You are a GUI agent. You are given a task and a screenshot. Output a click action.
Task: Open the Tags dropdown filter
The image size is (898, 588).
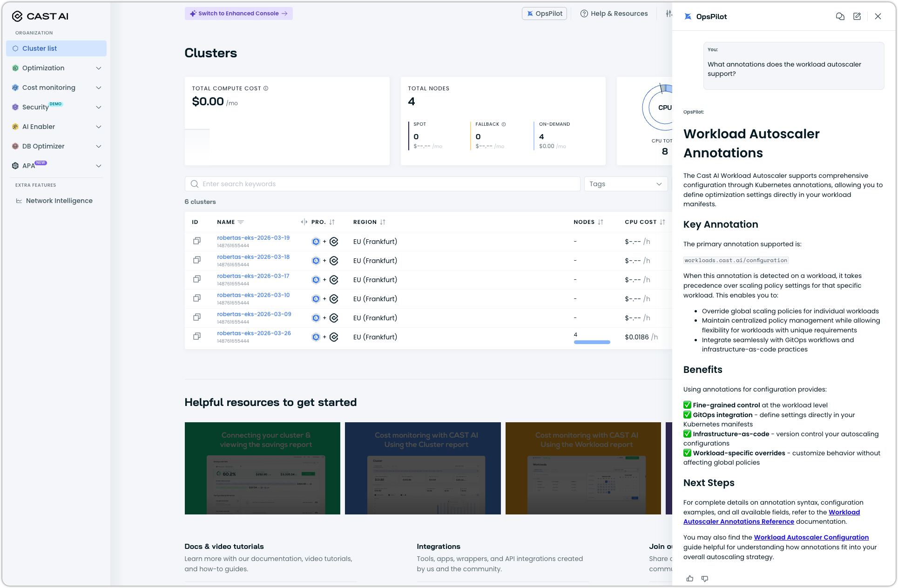pos(625,184)
